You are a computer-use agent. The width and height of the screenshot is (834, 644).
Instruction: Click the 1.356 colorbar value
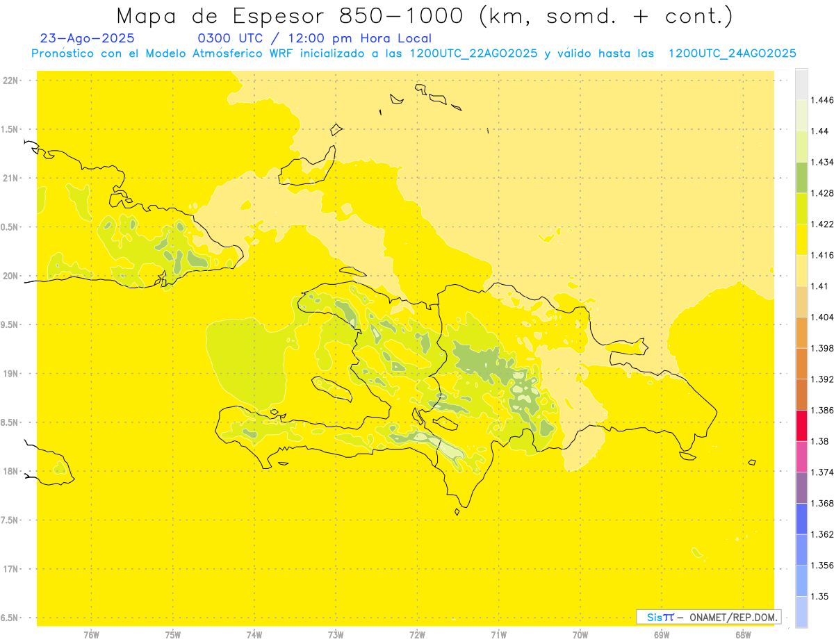[x=823, y=565]
